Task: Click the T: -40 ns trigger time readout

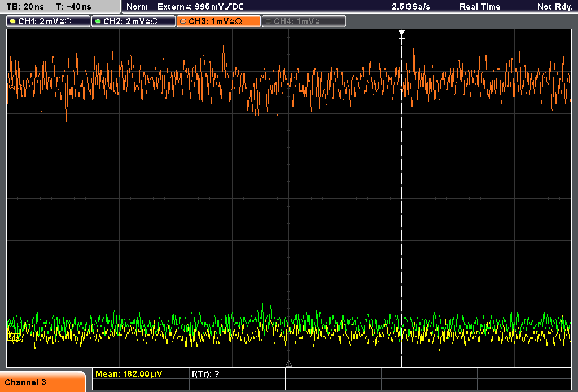Action: 74,7
